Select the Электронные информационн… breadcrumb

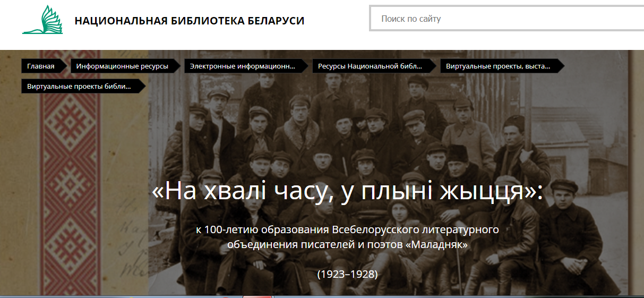point(242,66)
